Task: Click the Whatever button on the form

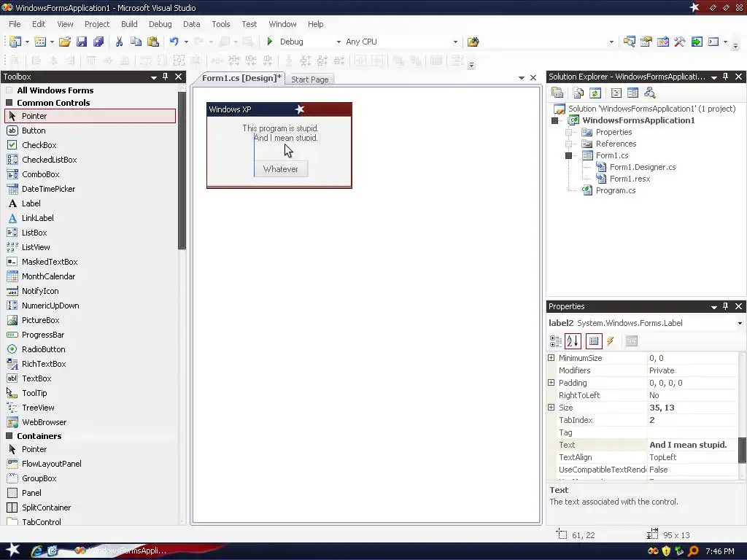Action: 281,169
